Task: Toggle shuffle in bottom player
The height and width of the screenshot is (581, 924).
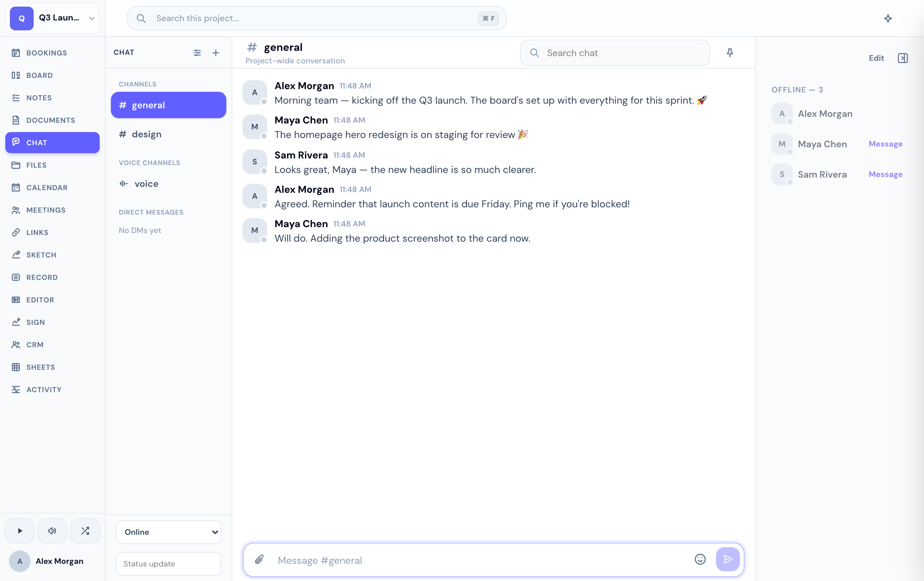Action: 85,531
